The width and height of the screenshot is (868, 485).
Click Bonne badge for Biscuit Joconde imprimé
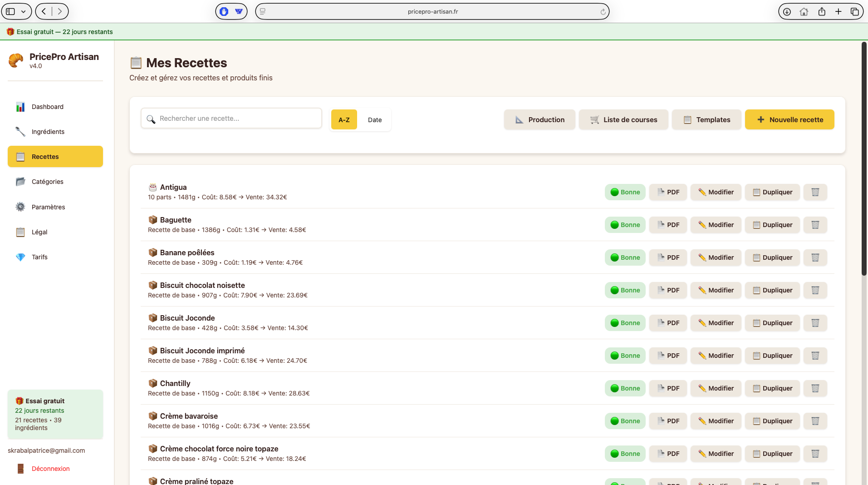[625, 356]
